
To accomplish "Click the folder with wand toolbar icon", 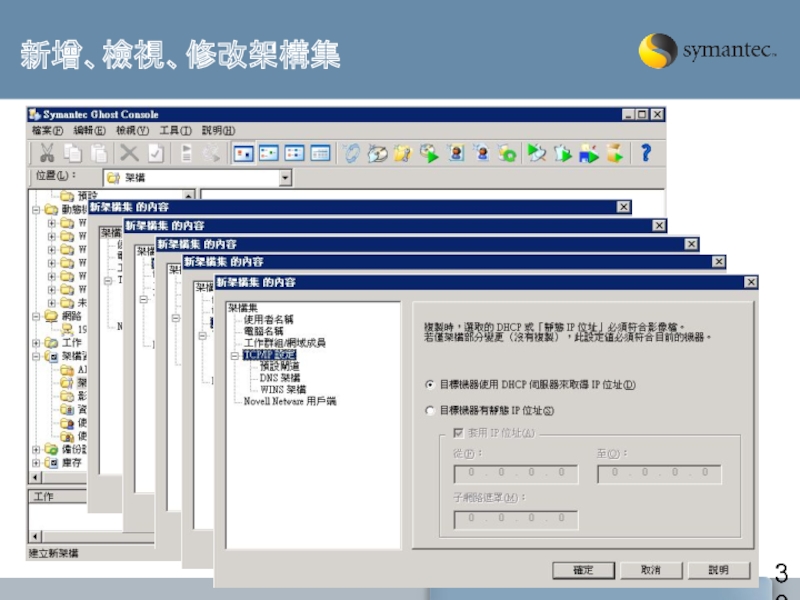I will click(x=403, y=153).
